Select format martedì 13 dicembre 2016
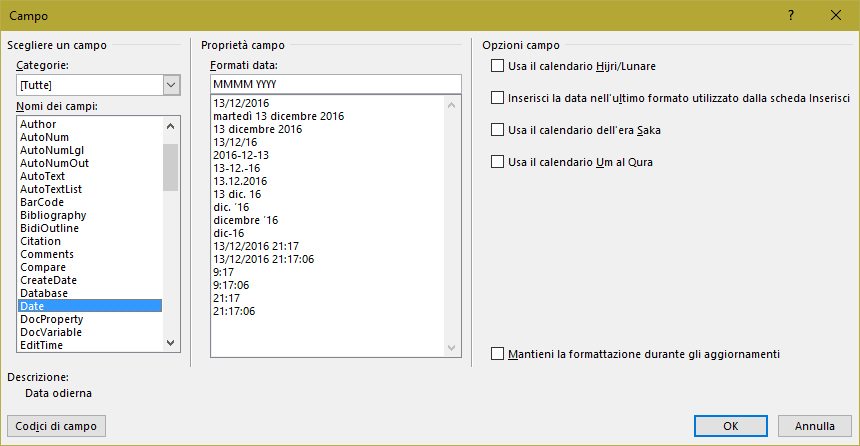860x446 pixels. 278,116
